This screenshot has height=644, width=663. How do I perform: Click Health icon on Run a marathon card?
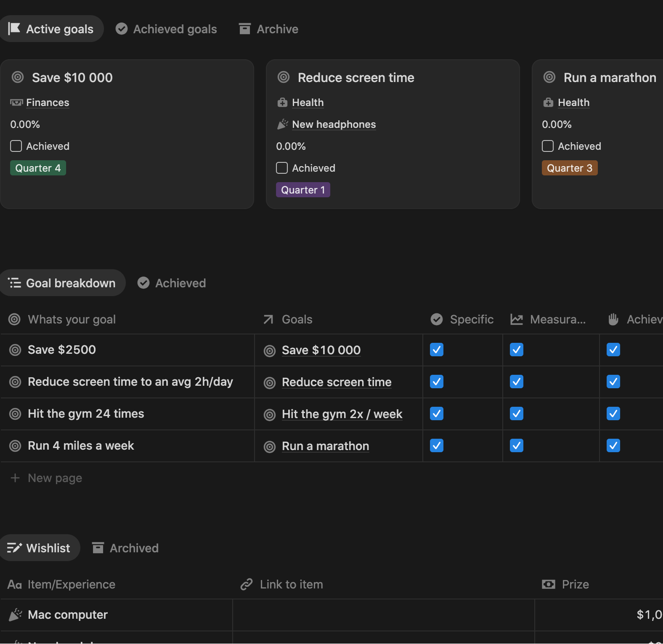click(548, 103)
